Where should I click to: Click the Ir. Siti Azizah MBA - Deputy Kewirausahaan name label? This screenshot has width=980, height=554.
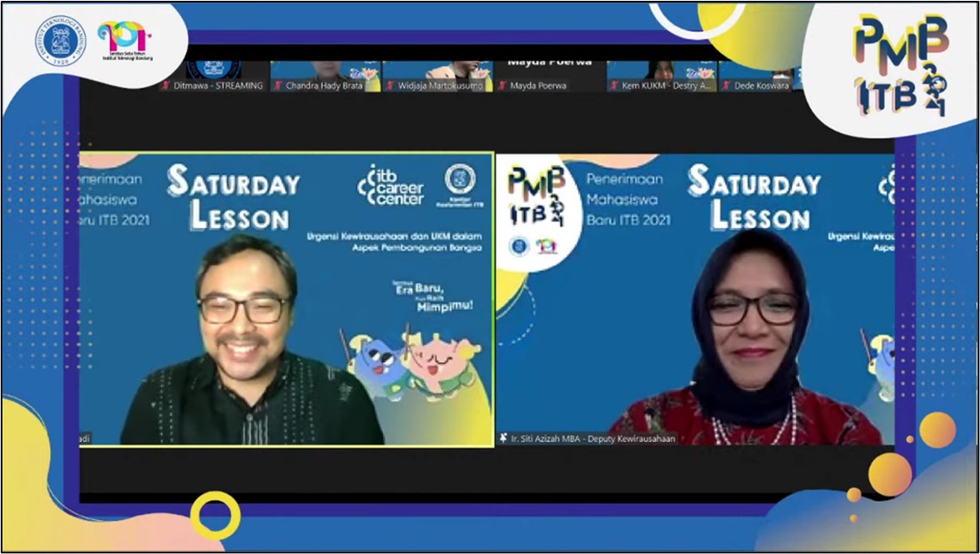coord(592,439)
